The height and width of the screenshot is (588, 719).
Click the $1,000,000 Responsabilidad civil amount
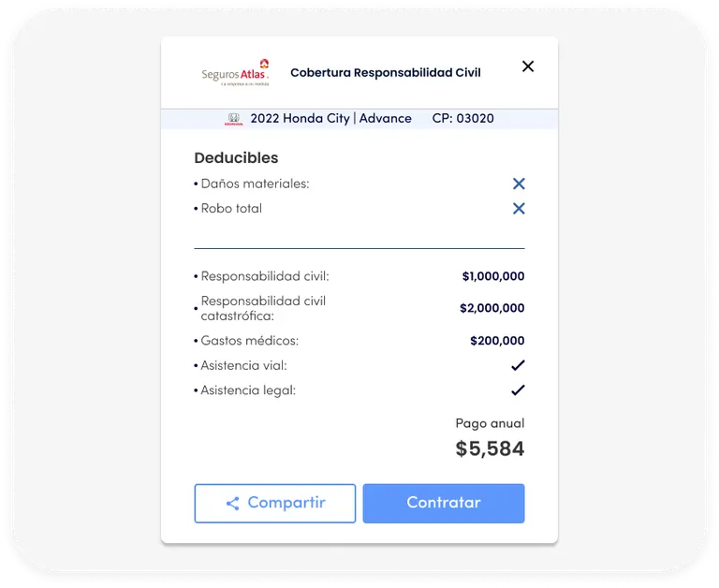pyautogui.click(x=493, y=276)
